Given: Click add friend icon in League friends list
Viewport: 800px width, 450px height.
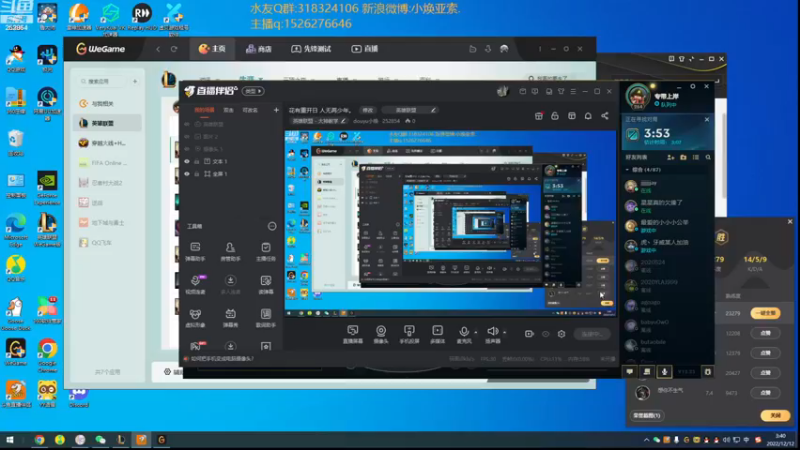Looking at the screenshot, I should tap(670, 158).
